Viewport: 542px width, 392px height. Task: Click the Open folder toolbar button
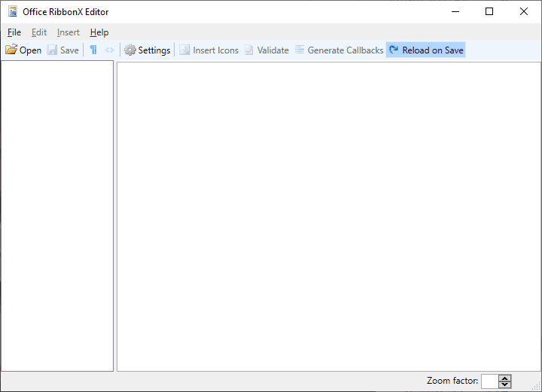click(x=23, y=50)
